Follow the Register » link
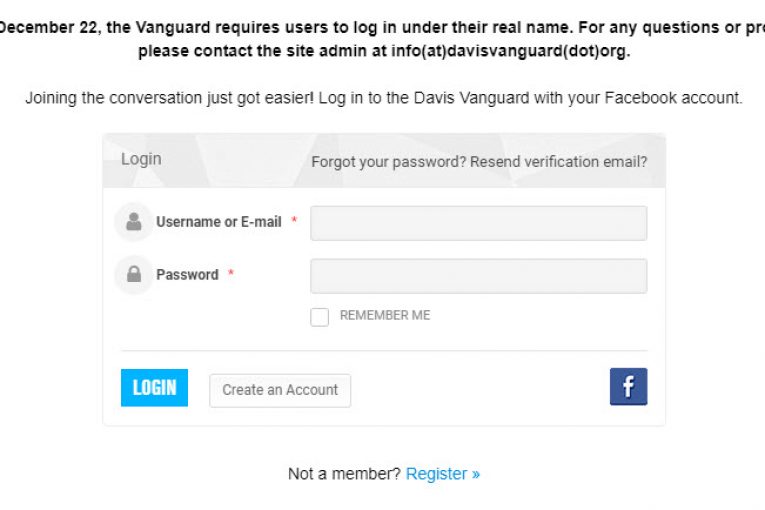Screen dimensions: 765x510 pos(443,474)
